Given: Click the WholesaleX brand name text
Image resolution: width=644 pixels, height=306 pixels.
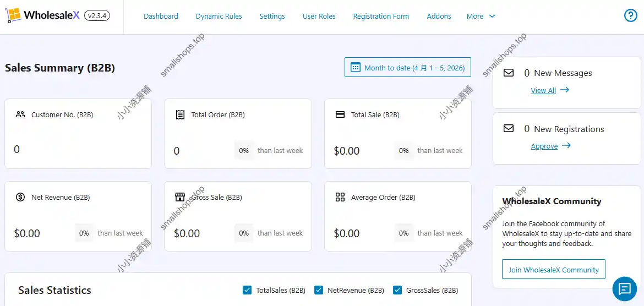Looking at the screenshot, I should (52, 15).
